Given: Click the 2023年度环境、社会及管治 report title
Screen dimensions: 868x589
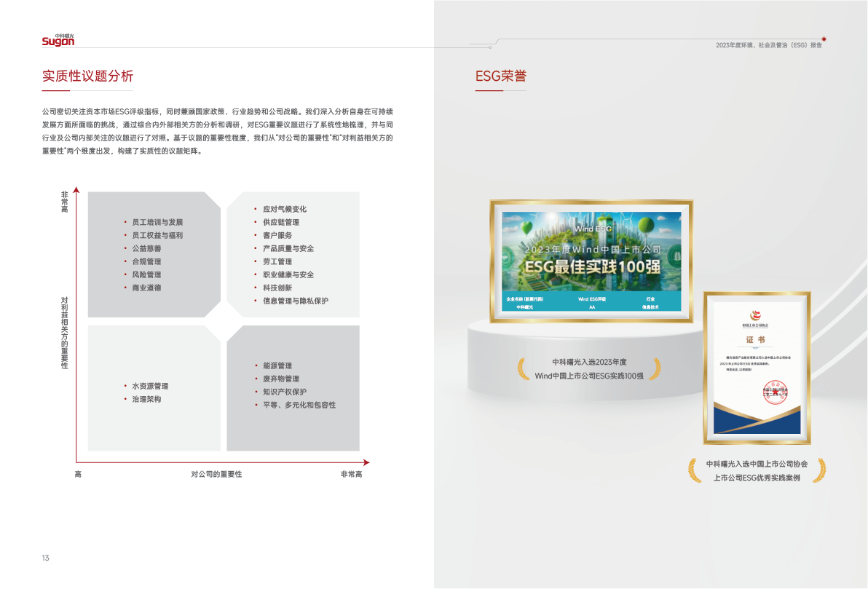Looking at the screenshot, I should [x=768, y=45].
